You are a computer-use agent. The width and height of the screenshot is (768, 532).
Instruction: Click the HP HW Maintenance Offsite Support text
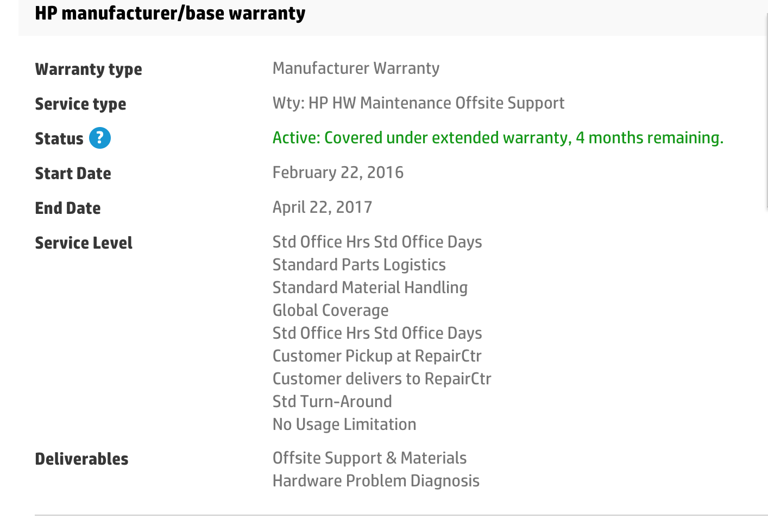pos(418,103)
